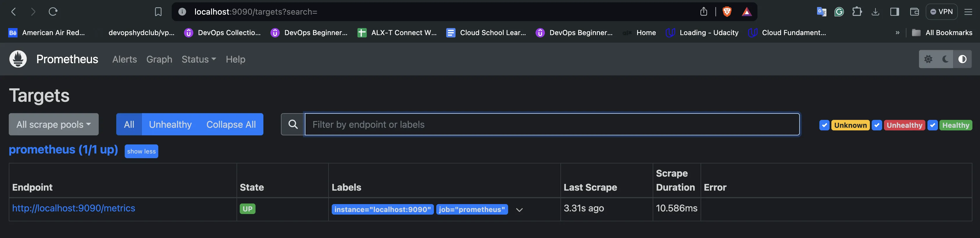Open the Alerts page

[124, 59]
